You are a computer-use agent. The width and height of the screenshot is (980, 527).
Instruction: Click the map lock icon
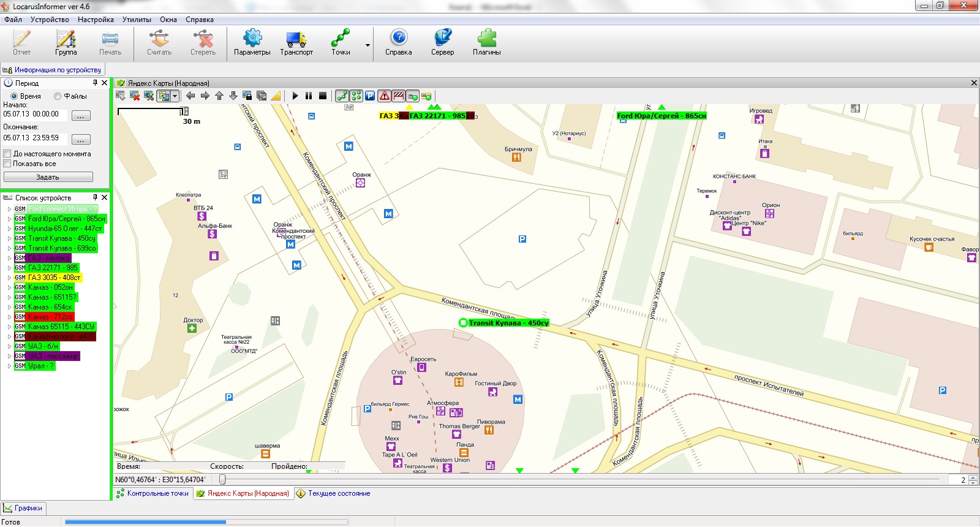pyautogui.click(x=247, y=96)
